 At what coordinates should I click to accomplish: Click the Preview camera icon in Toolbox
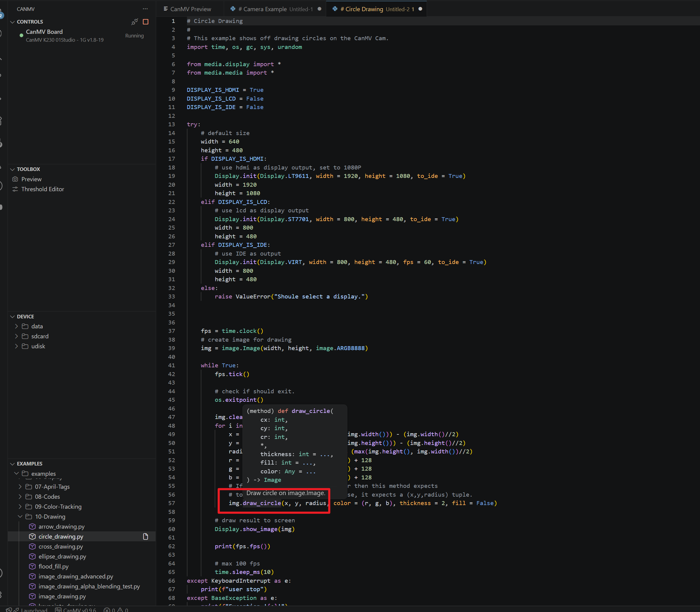[x=15, y=179]
